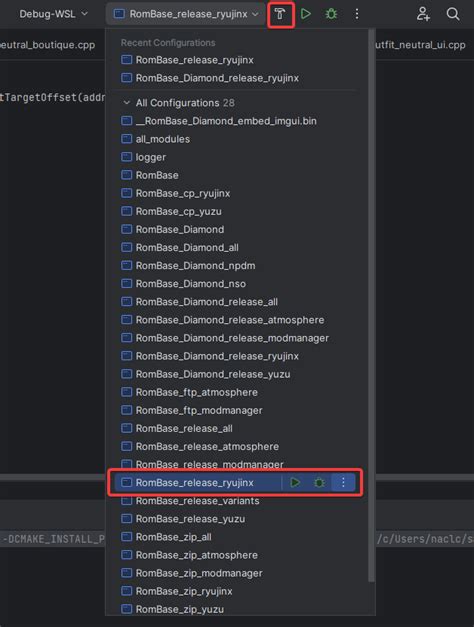Screen dimensions: 474x627
Task: Select recent configuration RomBase_release_ryujinx
Action: pos(236,60)
